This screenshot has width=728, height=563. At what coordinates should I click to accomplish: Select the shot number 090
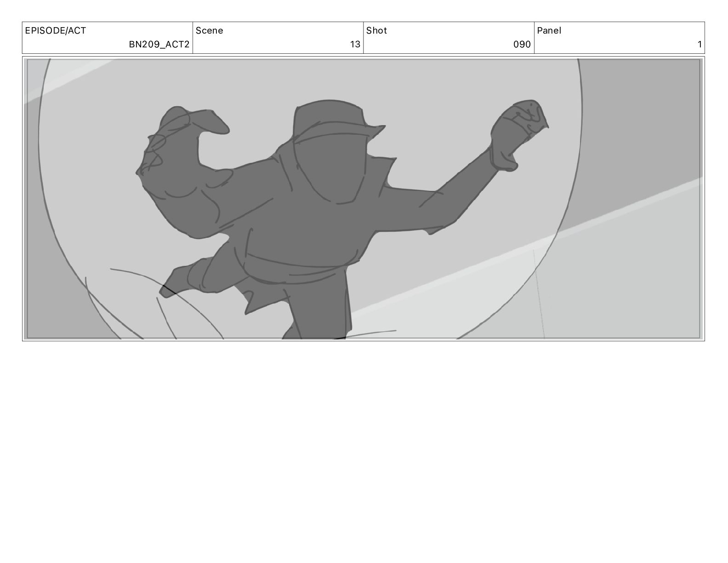(522, 45)
